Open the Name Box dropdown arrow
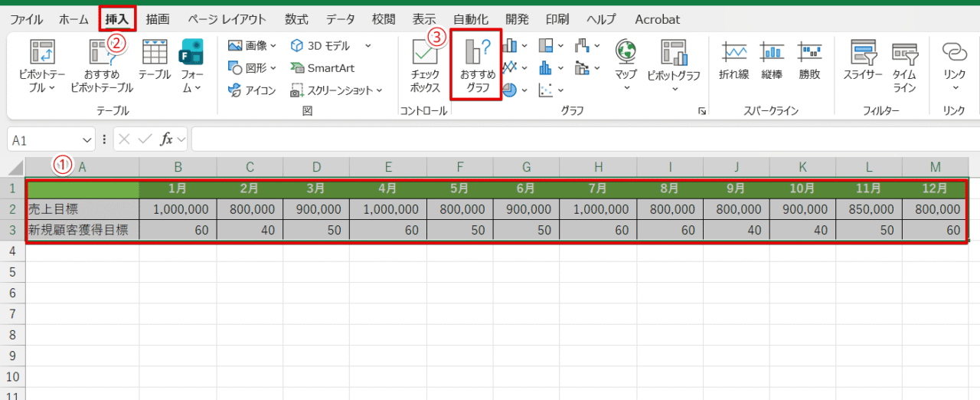The width and height of the screenshot is (980, 400). coord(87,140)
